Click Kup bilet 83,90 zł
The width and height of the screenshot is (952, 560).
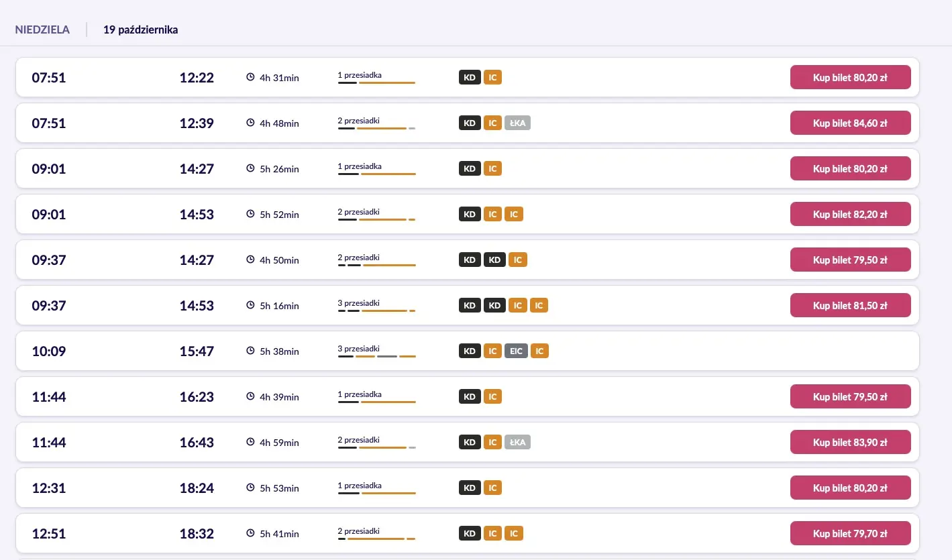[x=850, y=442]
